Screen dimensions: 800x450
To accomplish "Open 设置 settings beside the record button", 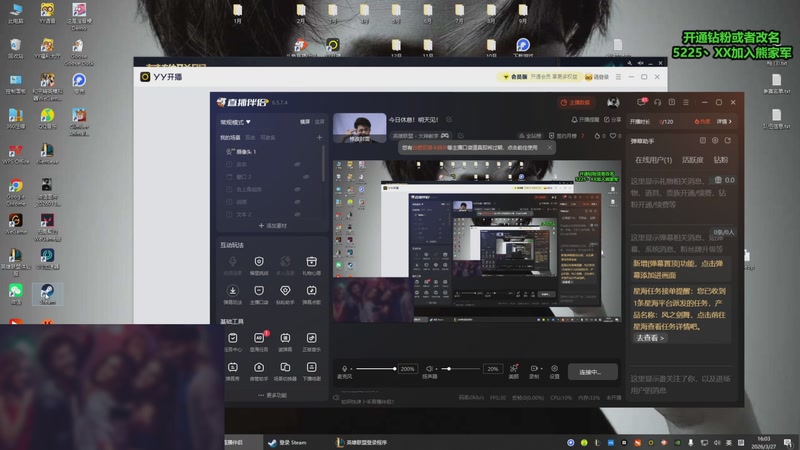I will pyautogui.click(x=554, y=369).
